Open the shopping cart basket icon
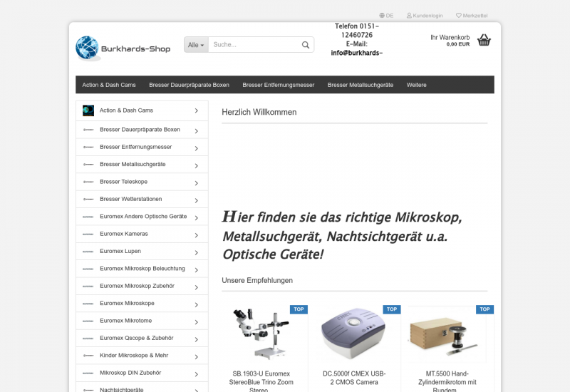 484,40
